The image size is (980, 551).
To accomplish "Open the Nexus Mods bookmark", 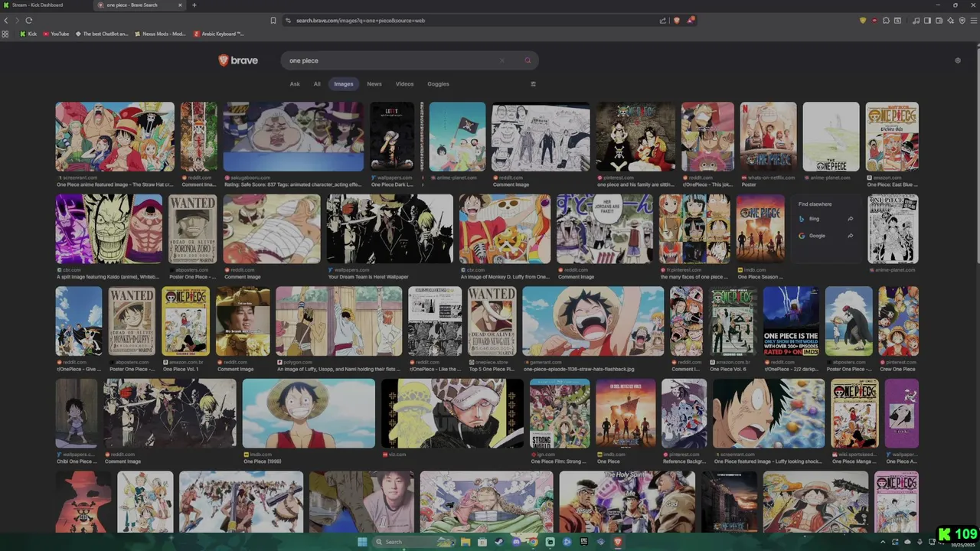I will pyautogui.click(x=160, y=34).
